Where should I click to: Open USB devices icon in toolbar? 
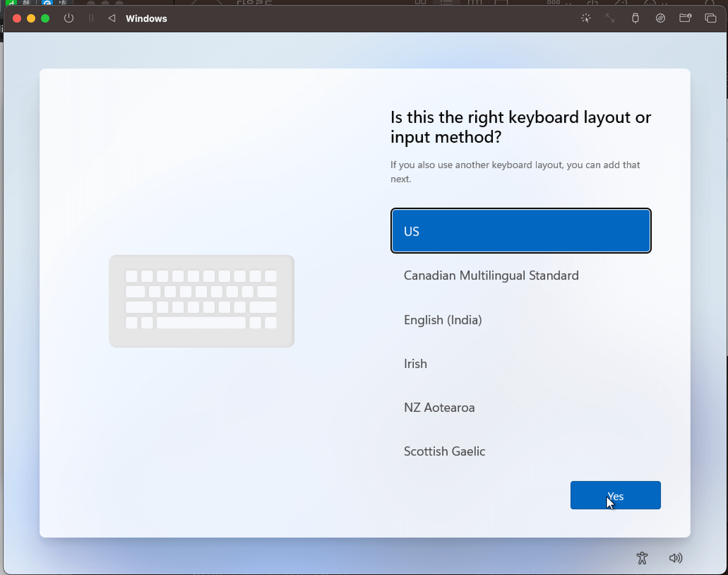coord(635,18)
